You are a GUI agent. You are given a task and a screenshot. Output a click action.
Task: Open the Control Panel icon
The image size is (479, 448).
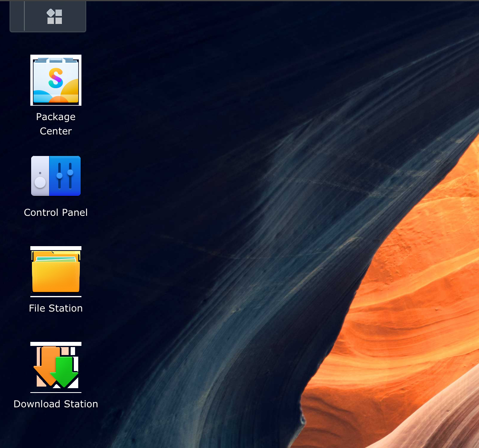pyautogui.click(x=56, y=176)
